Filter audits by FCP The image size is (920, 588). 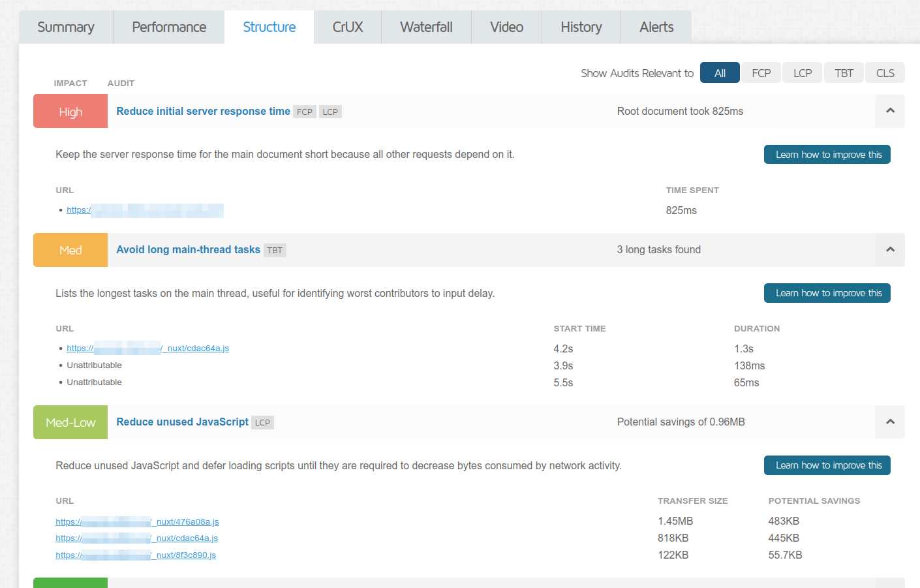pyautogui.click(x=761, y=73)
